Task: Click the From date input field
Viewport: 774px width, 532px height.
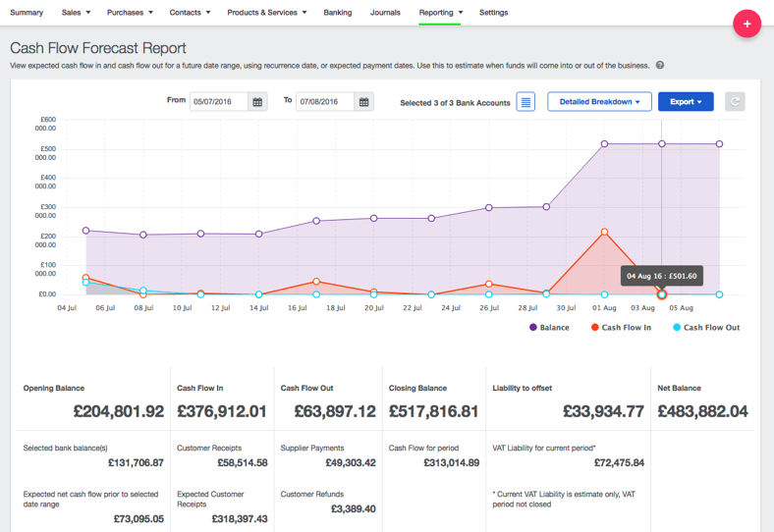Action: tap(219, 102)
